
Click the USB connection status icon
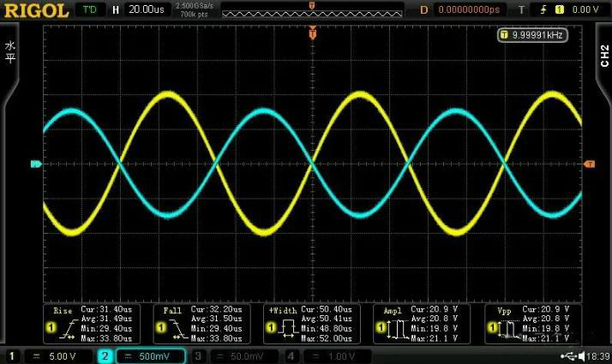[x=567, y=355]
